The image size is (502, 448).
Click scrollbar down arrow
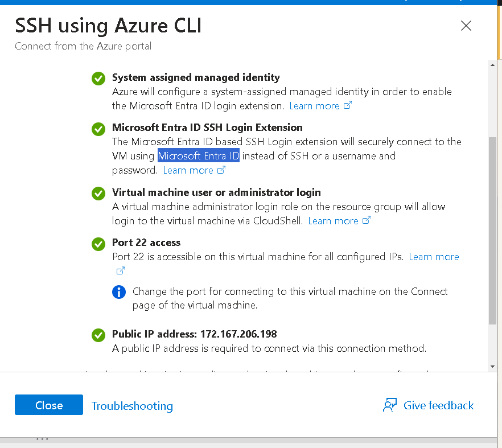click(492, 367)
